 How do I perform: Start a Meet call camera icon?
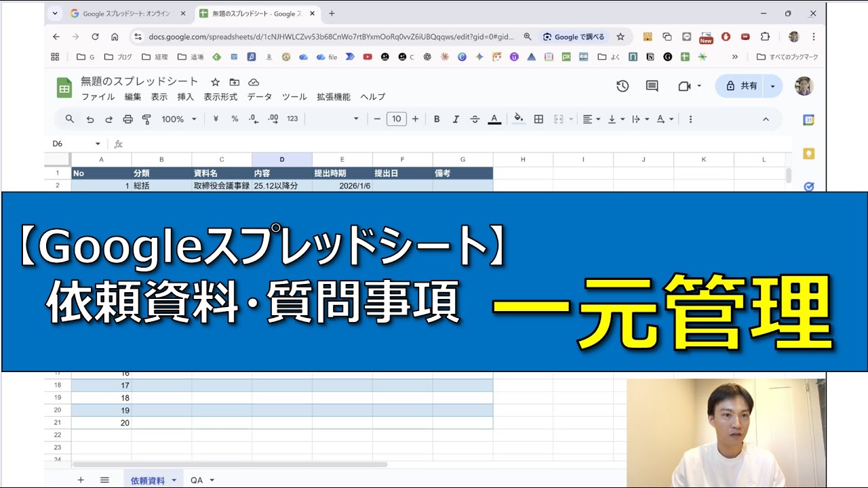(689, 86)
